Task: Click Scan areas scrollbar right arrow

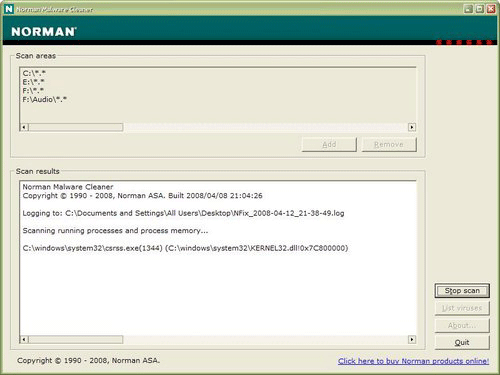Action: pyautogui.click(x=412, y=127)
